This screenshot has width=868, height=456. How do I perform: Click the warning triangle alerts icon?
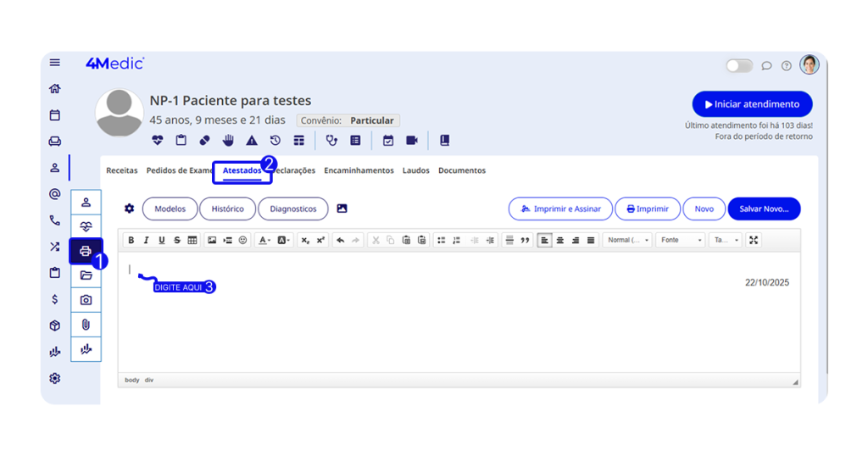[x=252, y=141]
